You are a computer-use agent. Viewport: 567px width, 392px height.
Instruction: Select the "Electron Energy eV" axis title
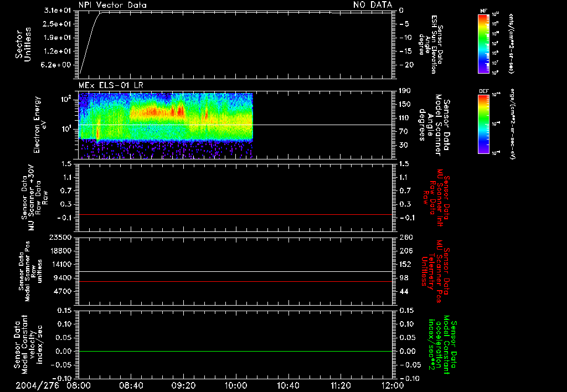coord(40,125)
